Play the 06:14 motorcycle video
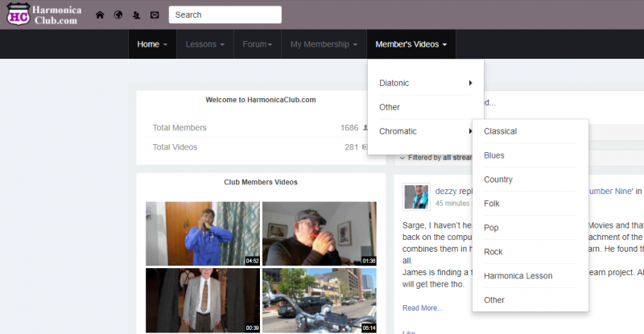The height and width of the screenshot is (334, 644). 320,300
